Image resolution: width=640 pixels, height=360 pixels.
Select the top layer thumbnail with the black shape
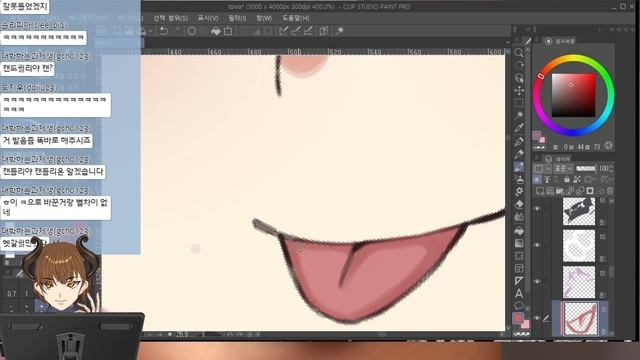(x=578, y=211)
